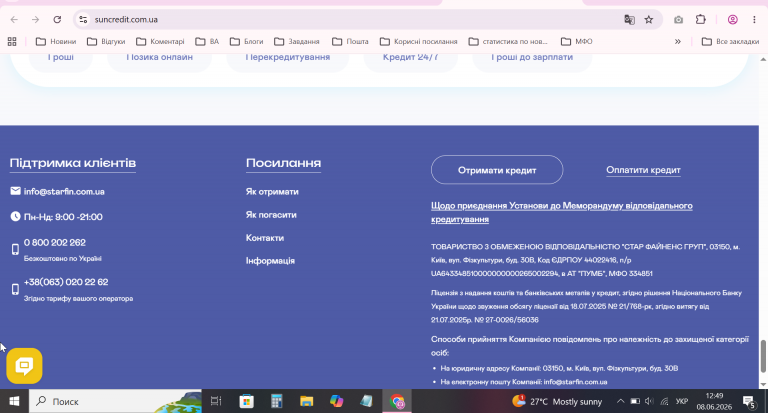Open the responsible lending Memorandum link

pos(562,212)
